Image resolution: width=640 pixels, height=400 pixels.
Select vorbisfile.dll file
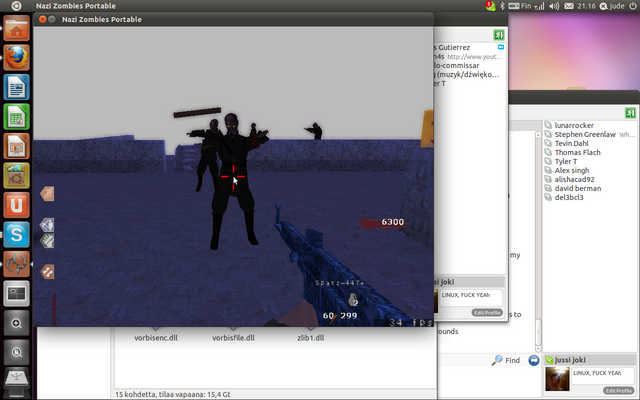[233, 338]
